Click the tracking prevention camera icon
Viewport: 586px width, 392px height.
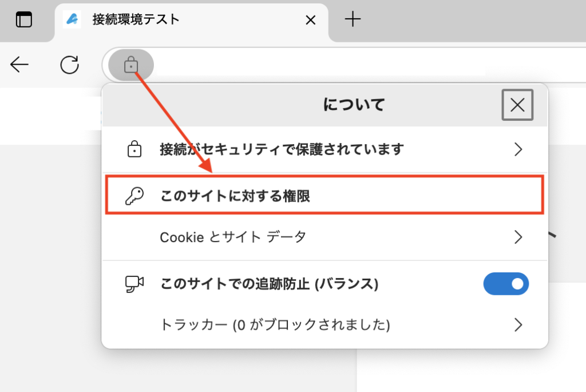click(134, 283)
